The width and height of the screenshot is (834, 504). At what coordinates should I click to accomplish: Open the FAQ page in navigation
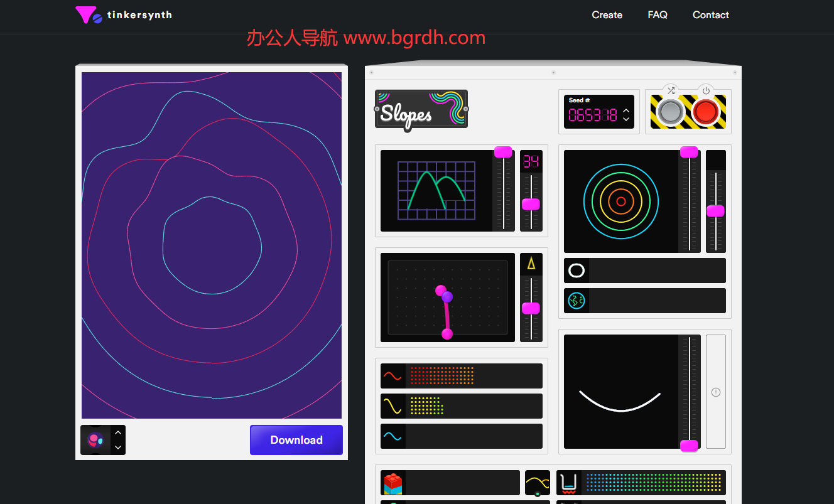pos(658,15)
